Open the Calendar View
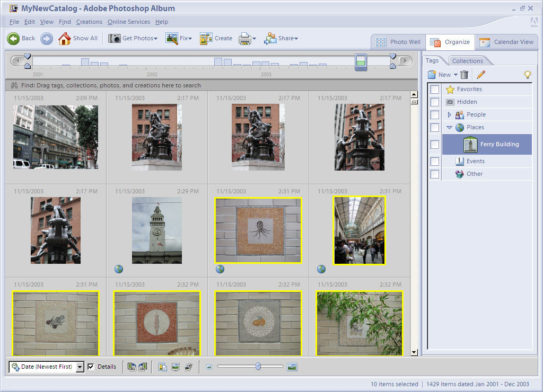This screenshot has height=392, width=543. click(x=506, y=42)
